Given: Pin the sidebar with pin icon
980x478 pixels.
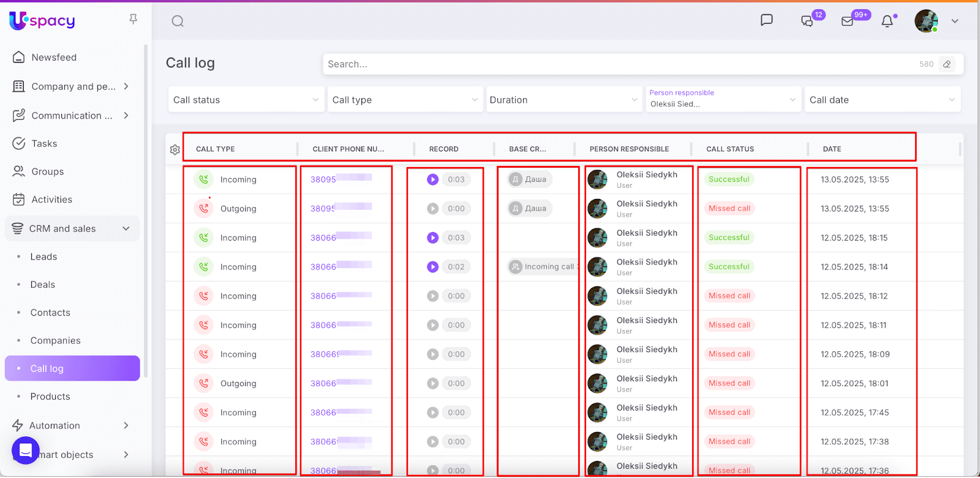Looking at the screenshot, I should [133, 20].
